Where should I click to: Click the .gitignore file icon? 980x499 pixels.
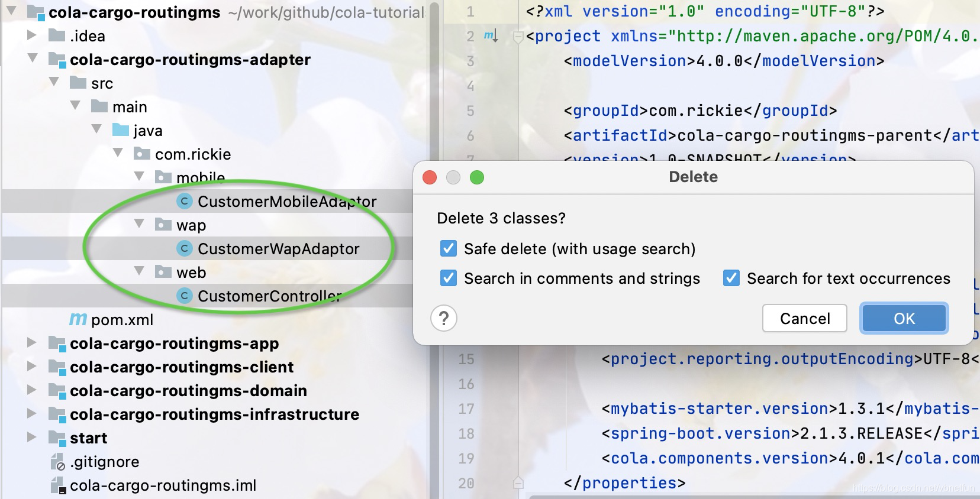point(57,462)
